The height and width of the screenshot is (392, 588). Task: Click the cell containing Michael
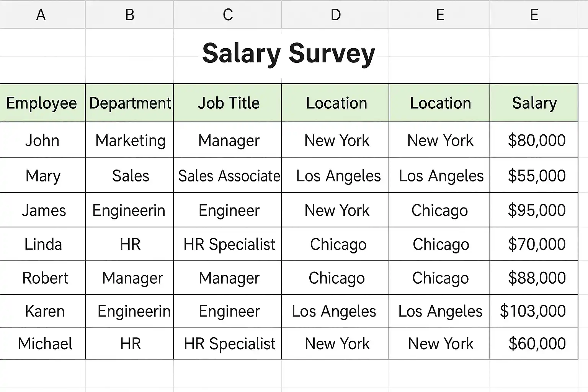click(x=45, y=344)
